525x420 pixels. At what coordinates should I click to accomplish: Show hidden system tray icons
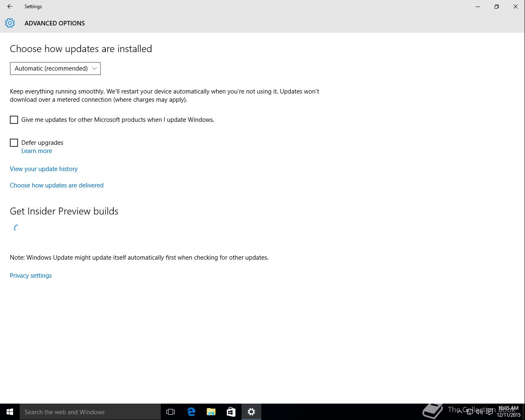(x=460, y=412)
